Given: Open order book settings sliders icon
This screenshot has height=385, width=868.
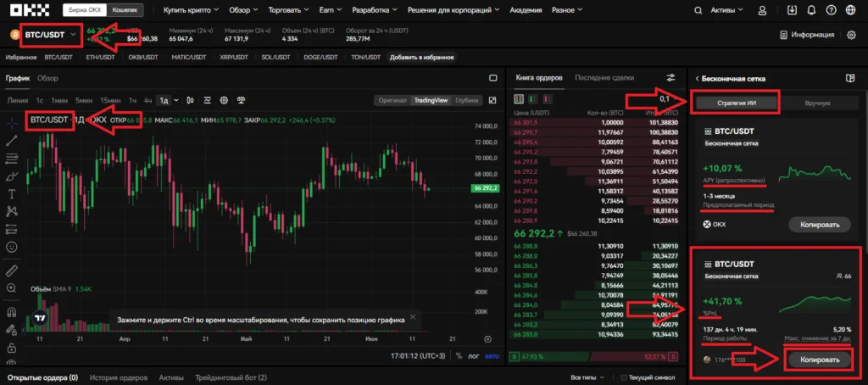Looking at the screenshot, I should pos(671,78).
